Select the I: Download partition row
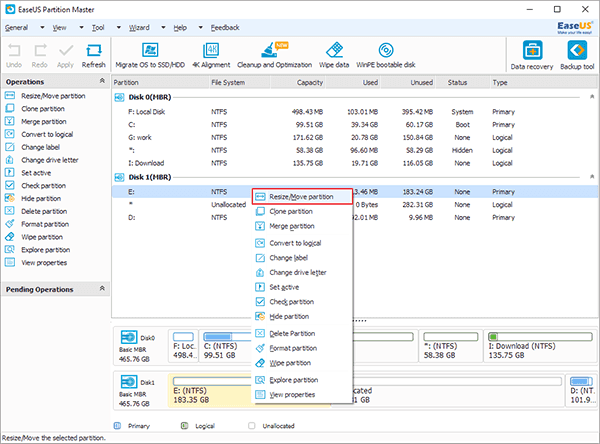The width and height of the screenshot is (600, 444). click(x=355, y=163)
